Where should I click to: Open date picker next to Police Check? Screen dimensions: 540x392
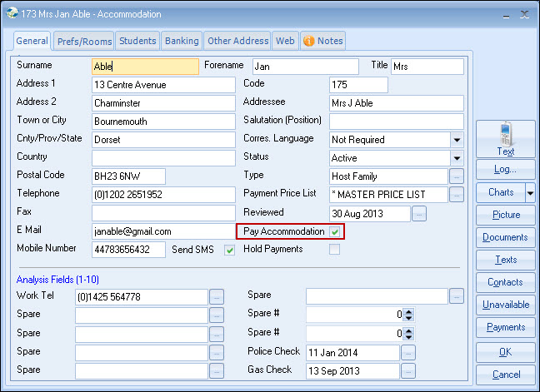click(x=407, y=352)
